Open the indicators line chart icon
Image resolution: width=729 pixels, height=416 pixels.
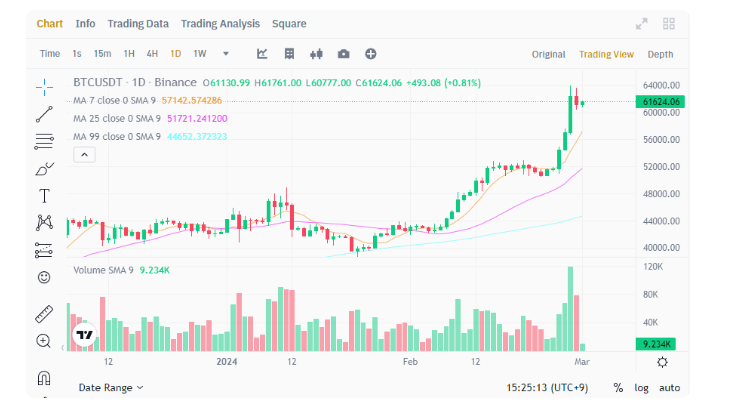tap(262, 54)
